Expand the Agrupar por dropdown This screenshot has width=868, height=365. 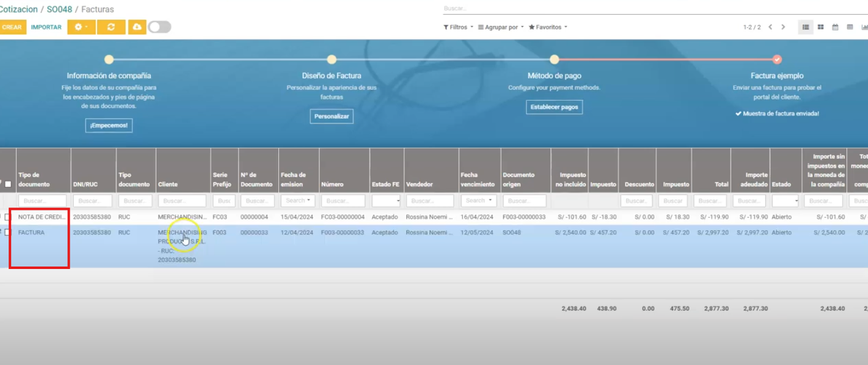[x=500, y=27]
